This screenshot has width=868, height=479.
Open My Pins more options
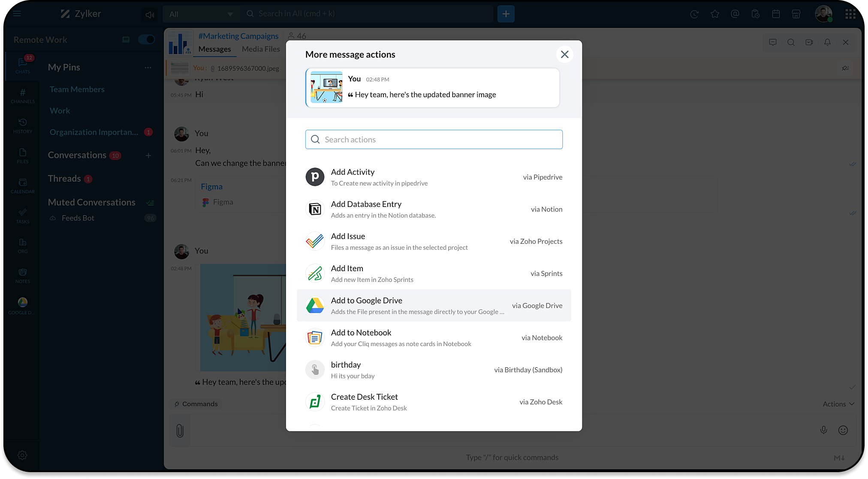point(148,67)
